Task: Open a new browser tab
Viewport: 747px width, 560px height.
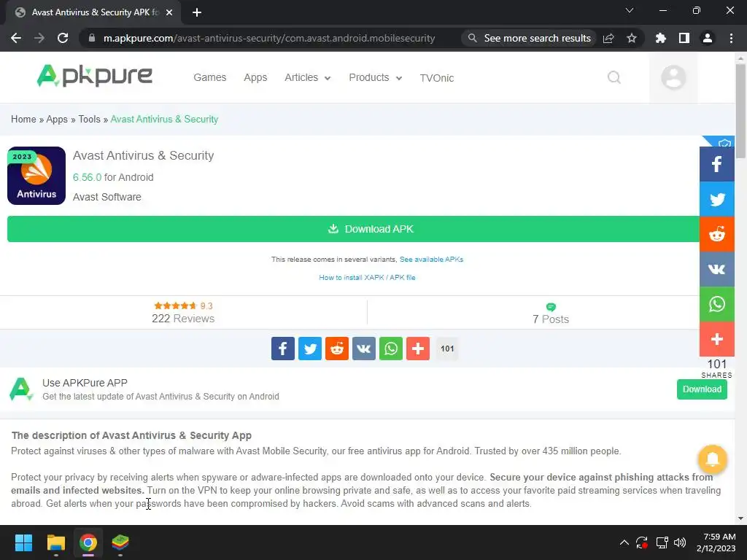Action: click(x=197, y=12)
